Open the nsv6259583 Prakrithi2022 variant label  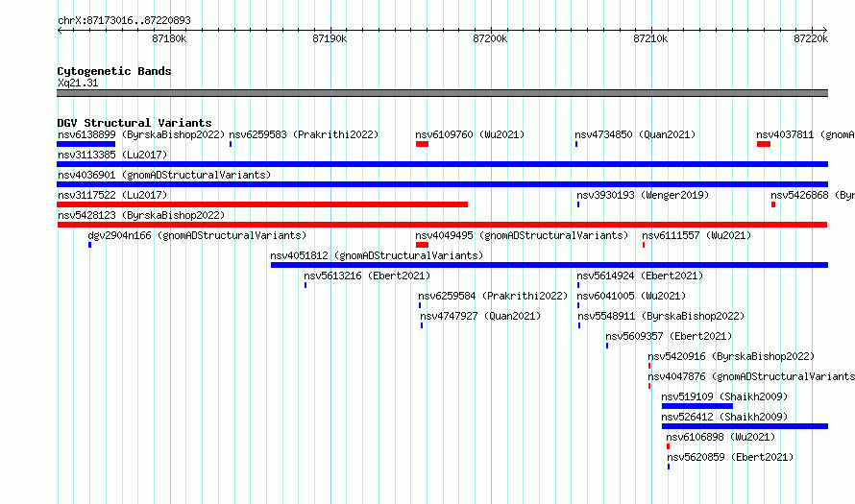pos(304,134)
